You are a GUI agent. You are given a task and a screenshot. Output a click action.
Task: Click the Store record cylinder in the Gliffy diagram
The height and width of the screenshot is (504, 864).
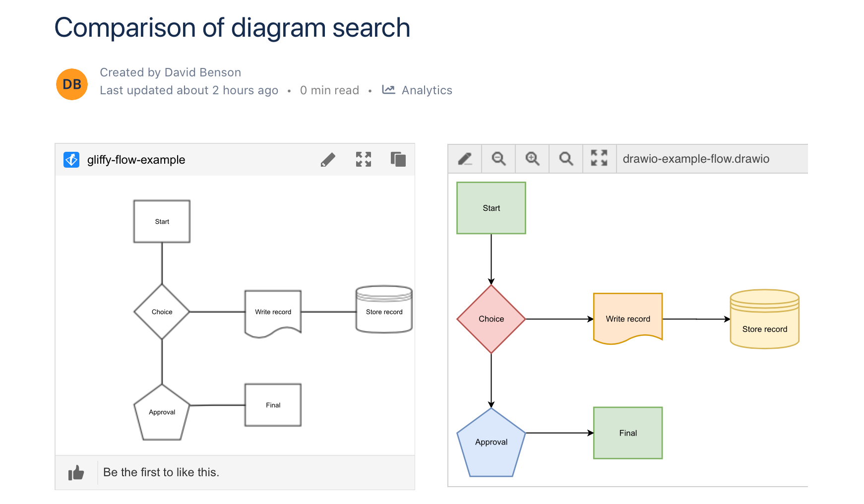coord(383,312)
